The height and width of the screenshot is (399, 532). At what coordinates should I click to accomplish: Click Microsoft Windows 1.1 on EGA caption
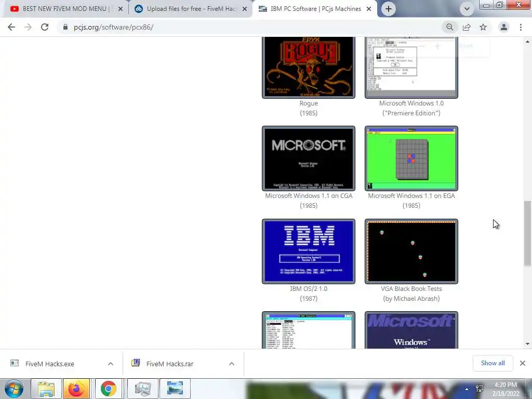pyautogui.click(x=411, y=201)
